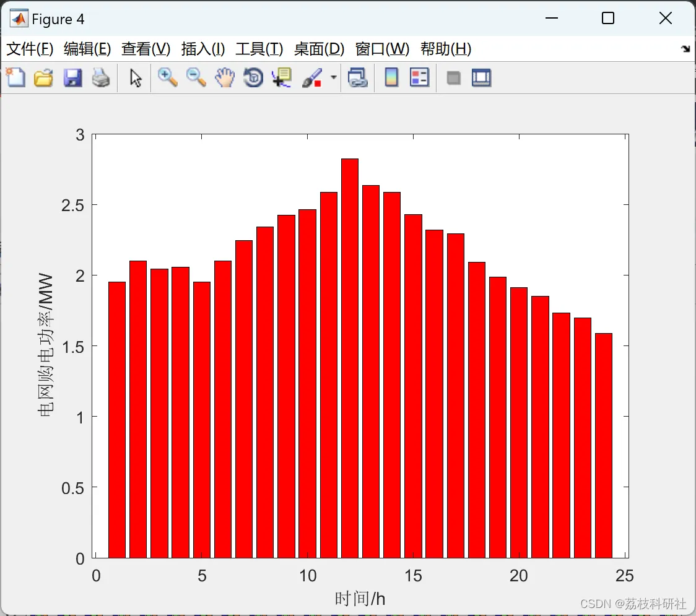Print the figure using the printer icon
696x616 pixels.
(x=101, y=77)
